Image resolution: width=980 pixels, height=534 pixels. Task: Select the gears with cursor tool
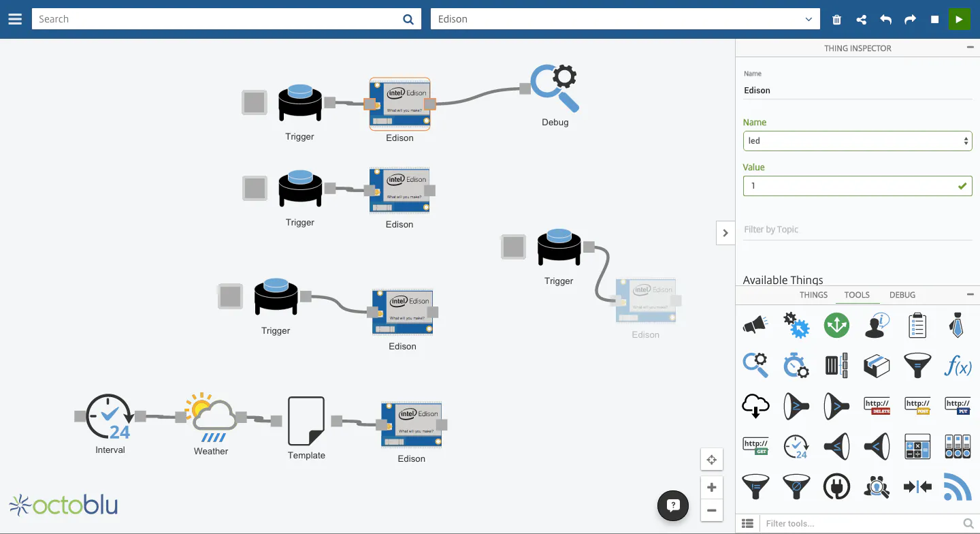(x=796, y=326)
